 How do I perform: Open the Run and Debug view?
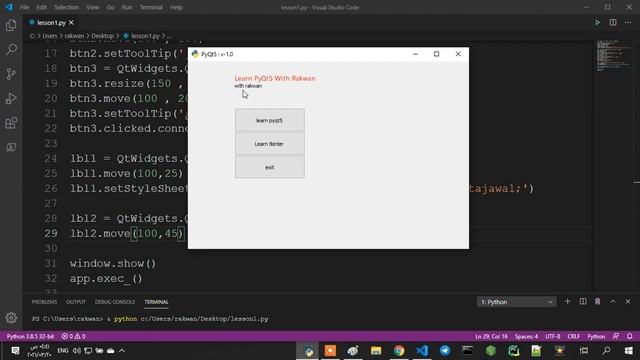click(x=11, y=98)
